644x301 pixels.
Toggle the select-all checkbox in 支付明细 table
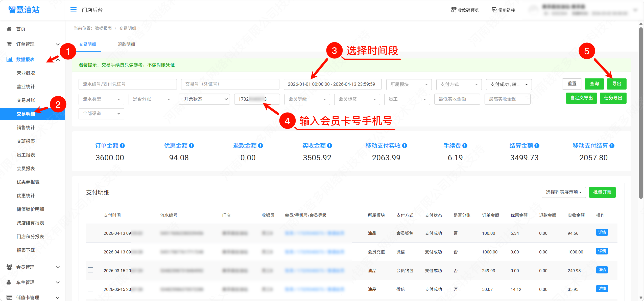click(91, 214)
